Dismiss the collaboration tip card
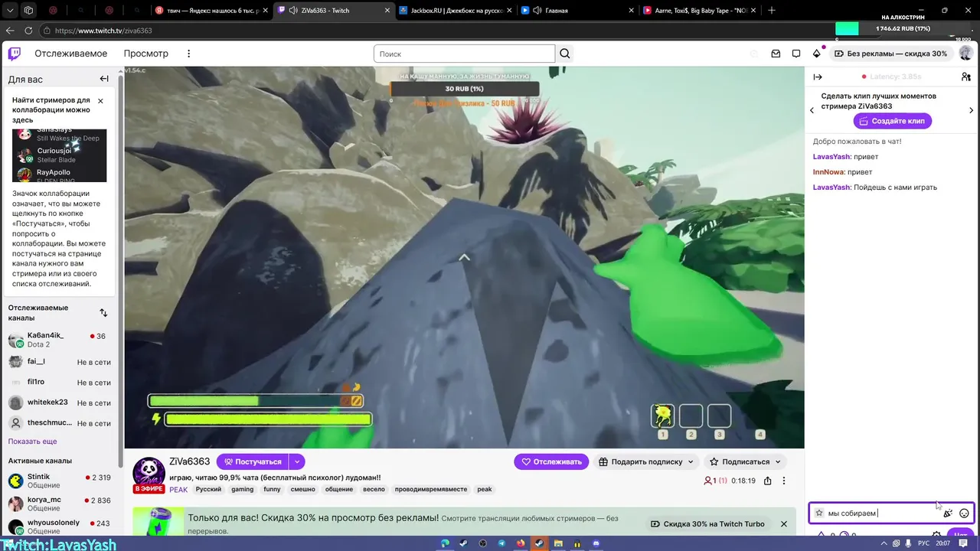Screen dimensions: 980x551 [100, 100]
